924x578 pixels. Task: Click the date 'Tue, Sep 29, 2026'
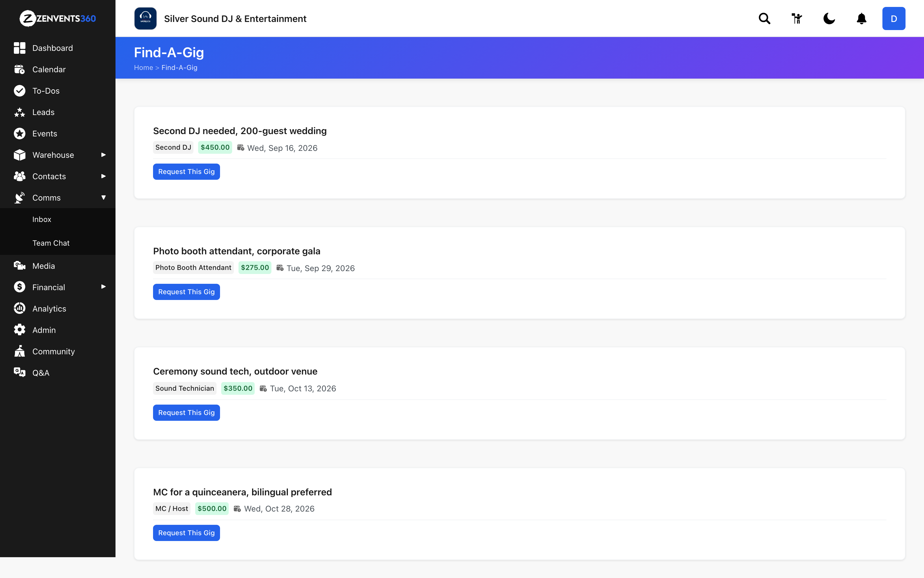click(x=321, y=268)
